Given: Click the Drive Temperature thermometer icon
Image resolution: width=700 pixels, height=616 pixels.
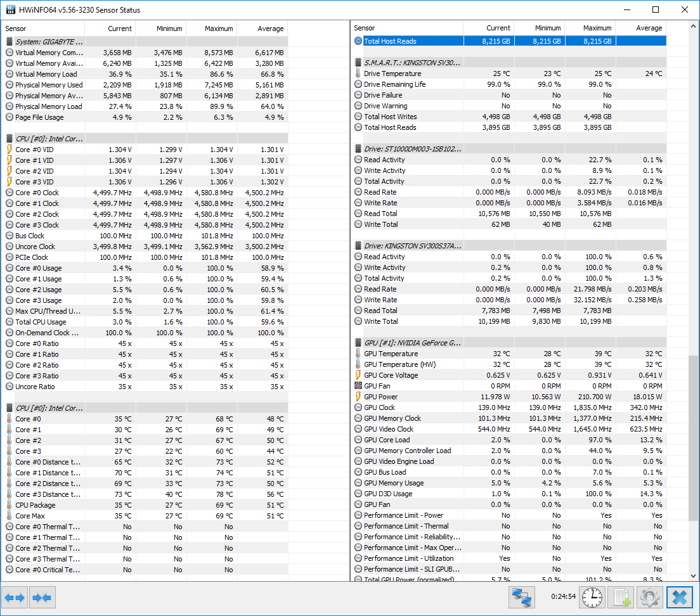Looking at the screenshot, I should (x=358, y=73).
